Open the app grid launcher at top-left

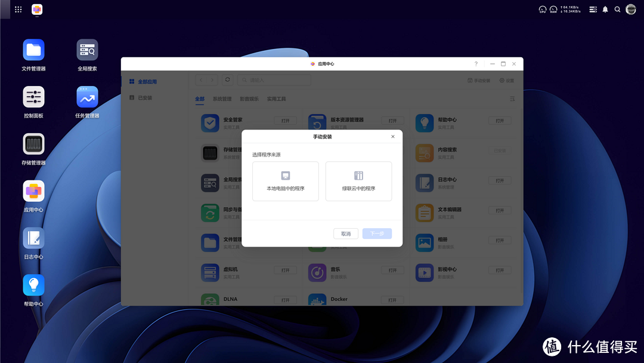18,10
